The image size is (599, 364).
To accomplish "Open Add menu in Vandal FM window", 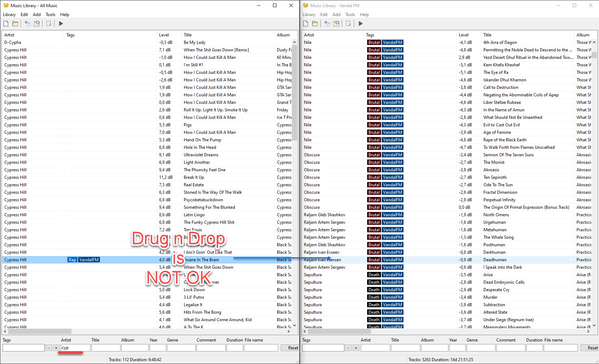I will [336, 15].
